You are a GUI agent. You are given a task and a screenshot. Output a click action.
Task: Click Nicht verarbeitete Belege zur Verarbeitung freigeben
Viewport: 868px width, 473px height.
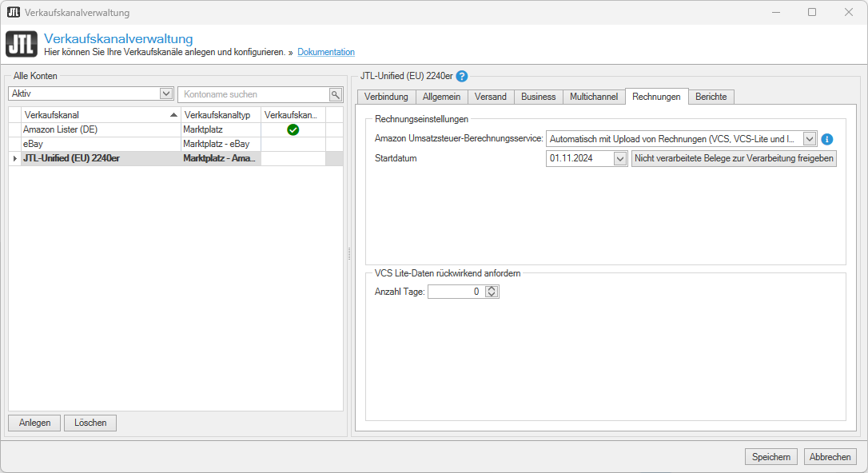(734, 159)
